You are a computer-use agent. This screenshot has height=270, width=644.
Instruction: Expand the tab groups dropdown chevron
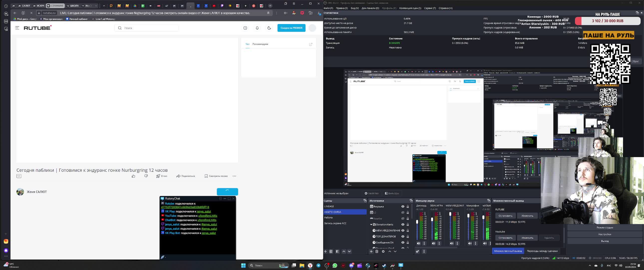[x=96, y=6]
